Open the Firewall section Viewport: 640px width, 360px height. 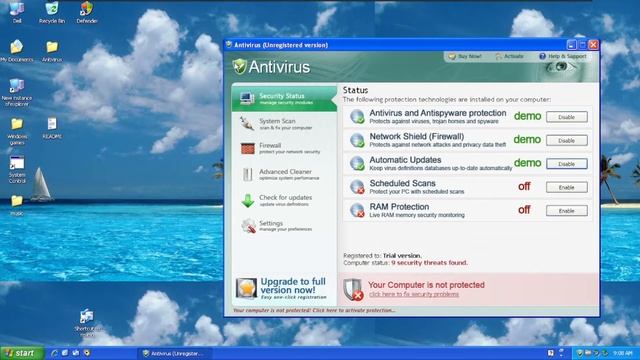(284, 148)
